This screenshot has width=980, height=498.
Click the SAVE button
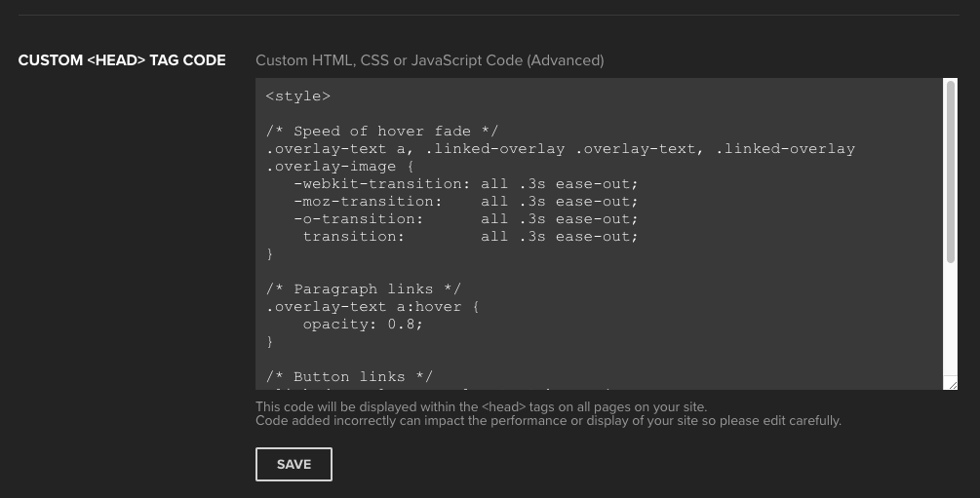point(294,464)
